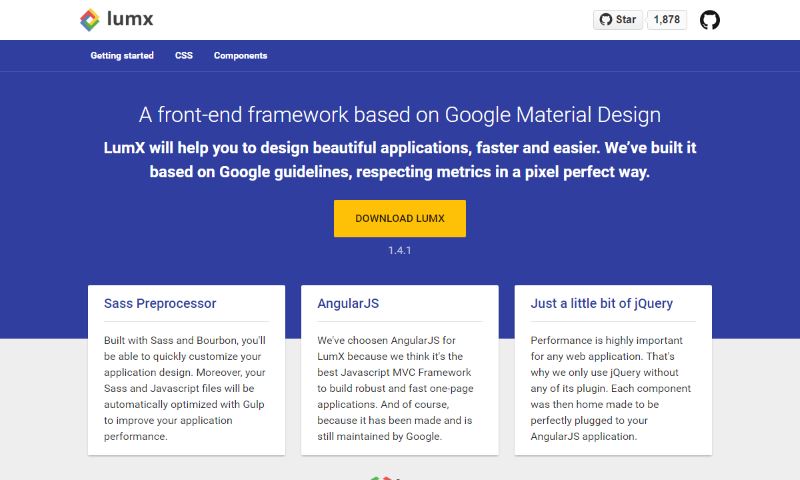Viewport: 800px width, 480px height.
Task: View the 1,878 stargazers count
Action: (667, 20)
